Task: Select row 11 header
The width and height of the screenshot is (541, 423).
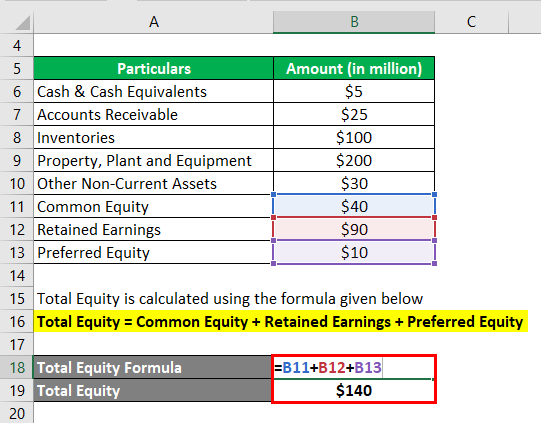Action: tap(17, 207)
